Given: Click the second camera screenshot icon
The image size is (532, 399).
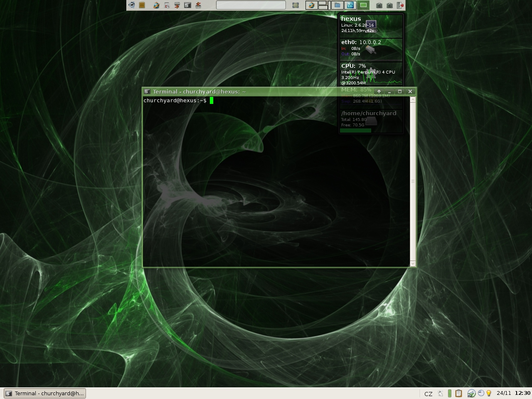Looking at the screenshot, I should (x=389, y=5).
